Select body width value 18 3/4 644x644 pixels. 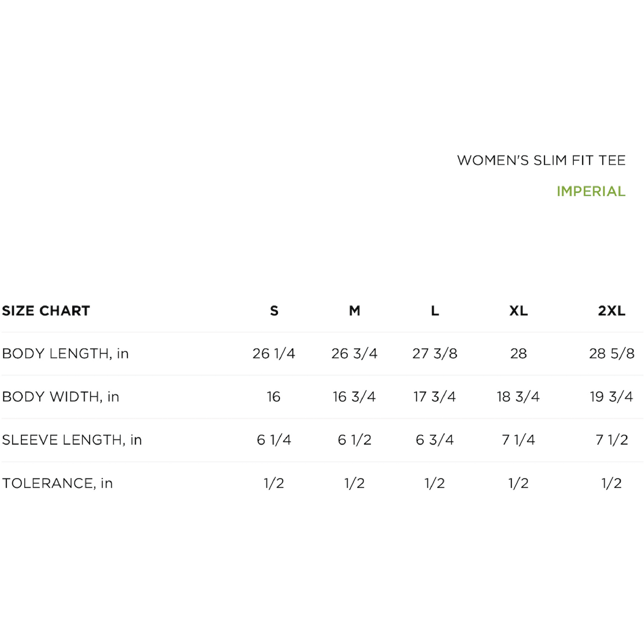click(518, 397)
